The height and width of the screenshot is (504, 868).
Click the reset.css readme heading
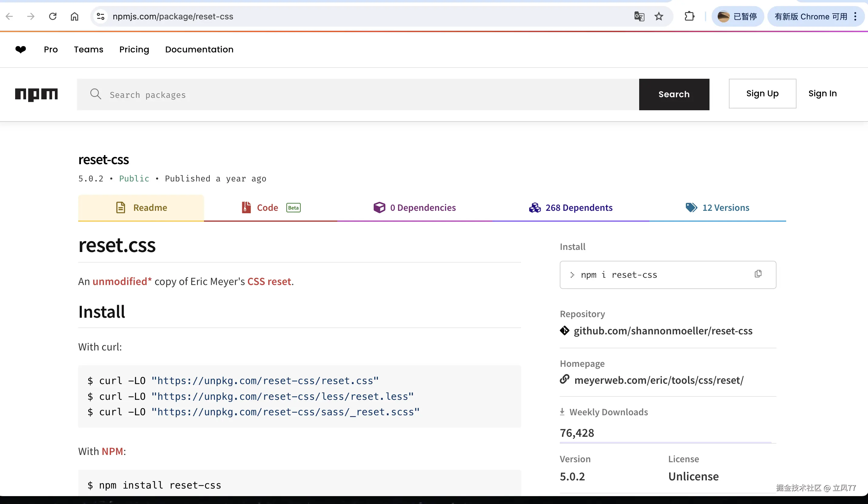click(117, 245)
